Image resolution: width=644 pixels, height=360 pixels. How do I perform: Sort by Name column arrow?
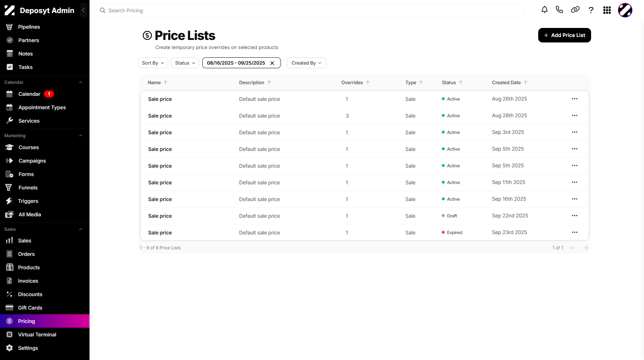pos(166,82)
